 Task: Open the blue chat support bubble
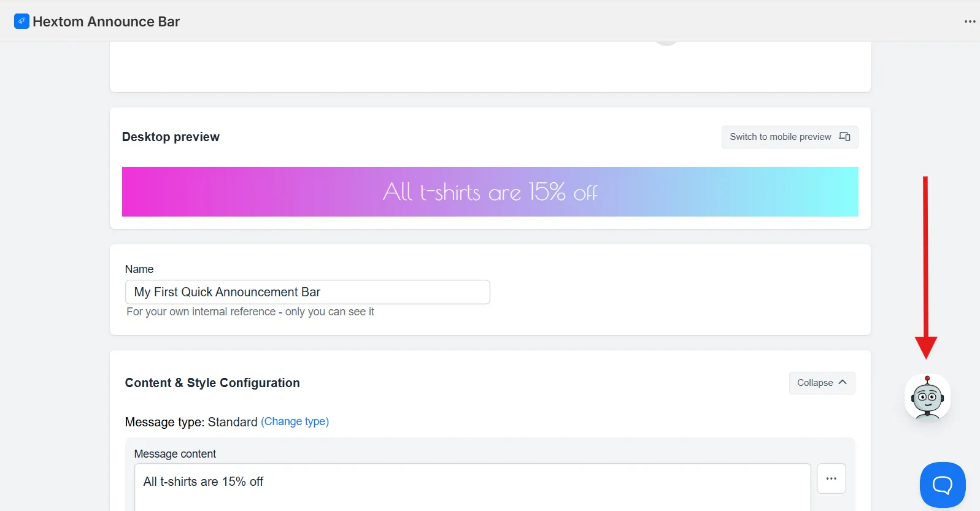click(x=942, y=485)
